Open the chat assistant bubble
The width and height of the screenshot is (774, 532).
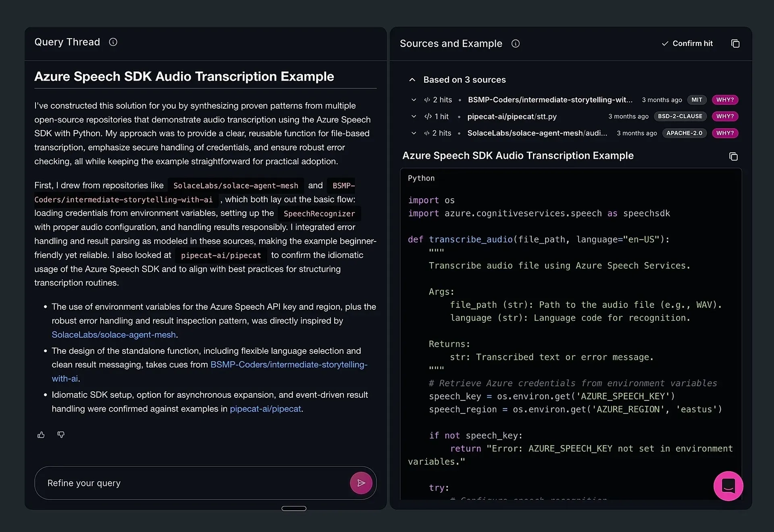(728, 486)
